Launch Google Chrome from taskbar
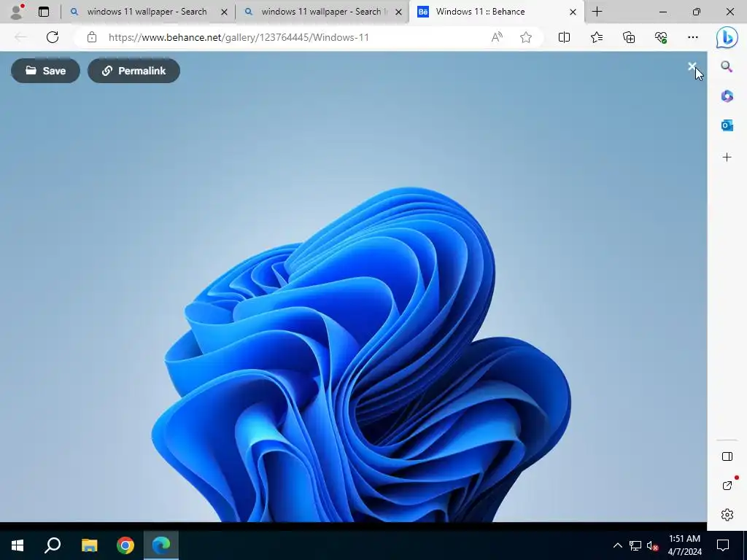Screen dimensions: 747x560 coord(125,545)
